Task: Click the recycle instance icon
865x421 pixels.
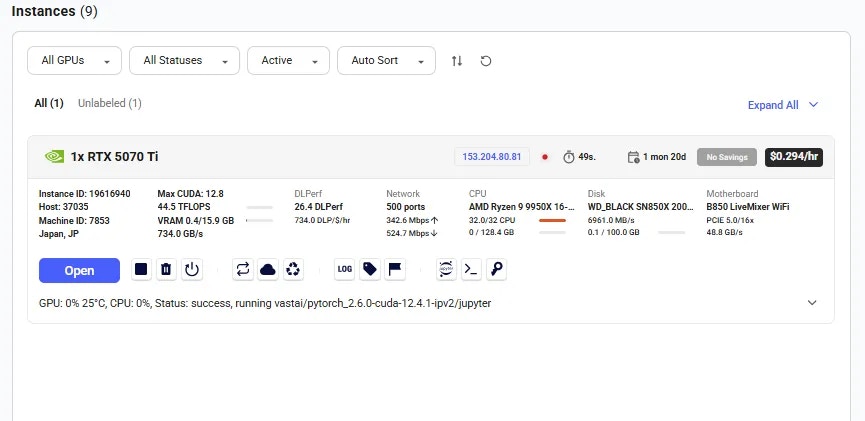Action: click(x=293, y=269)
